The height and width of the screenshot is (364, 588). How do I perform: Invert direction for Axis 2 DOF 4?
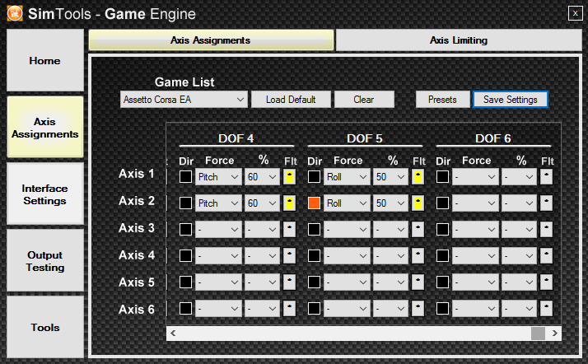[x=185, y=203]
